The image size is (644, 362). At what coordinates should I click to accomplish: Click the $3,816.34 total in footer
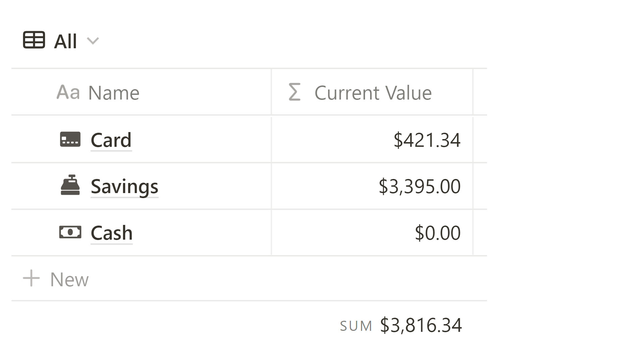pyautogui.click(x=421, y=325)
